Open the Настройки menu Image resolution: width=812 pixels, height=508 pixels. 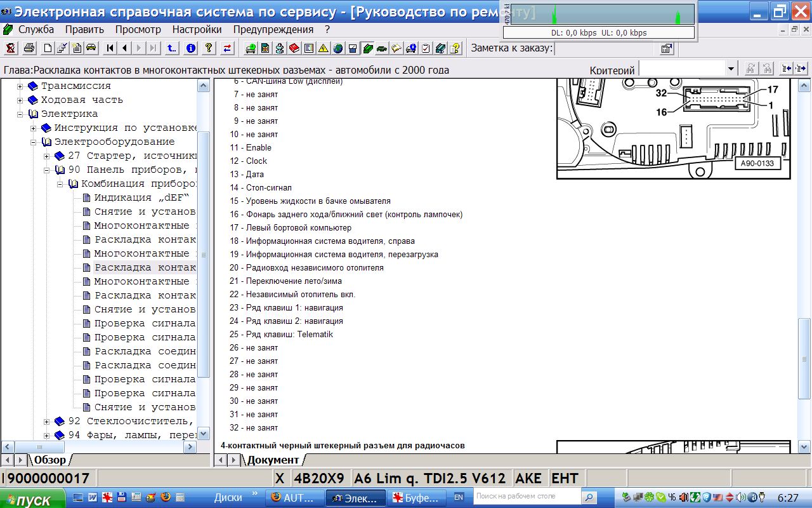pos(197,29)
